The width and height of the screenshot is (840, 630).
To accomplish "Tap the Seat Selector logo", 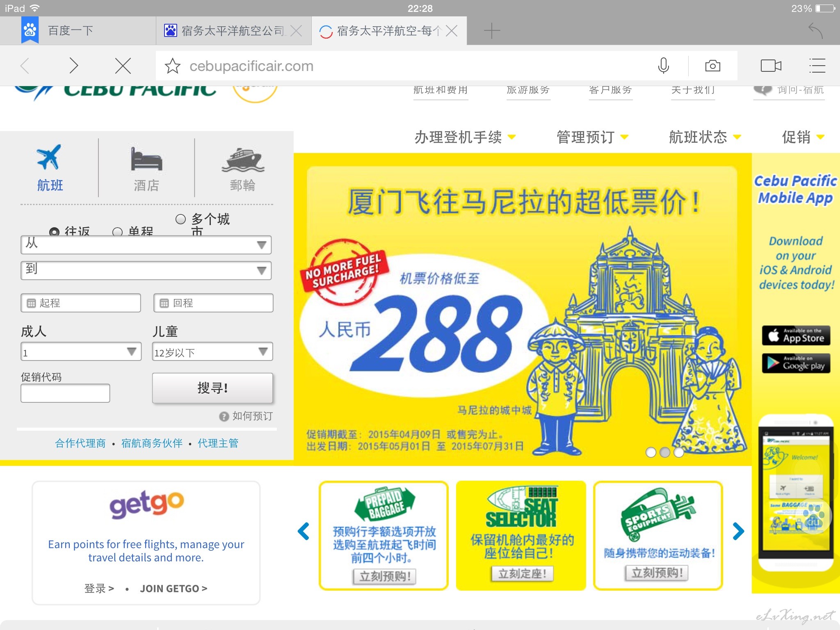I will (521, 507).
